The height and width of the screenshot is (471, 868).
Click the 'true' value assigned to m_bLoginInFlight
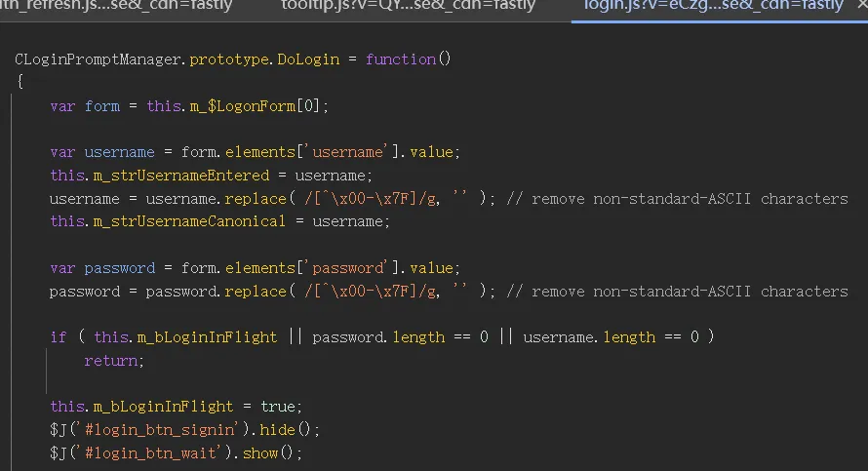tap(279, 407)
